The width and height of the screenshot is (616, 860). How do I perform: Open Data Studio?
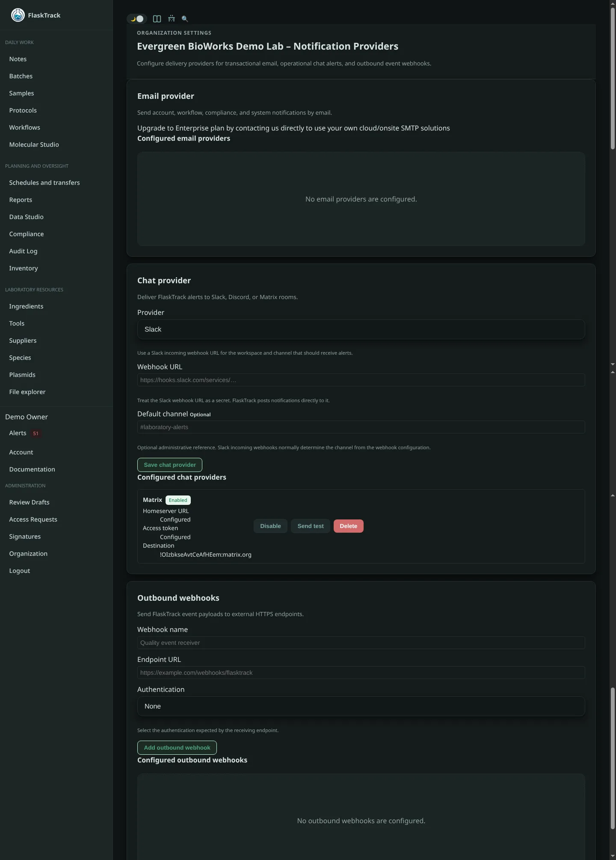(27, 217)
